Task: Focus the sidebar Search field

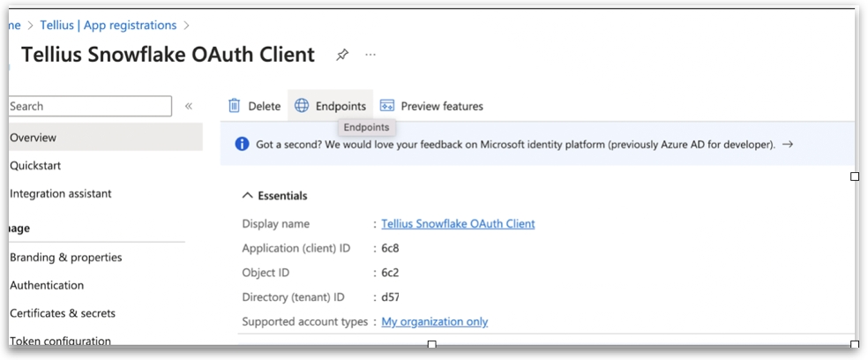Action: tap(88, 106)
